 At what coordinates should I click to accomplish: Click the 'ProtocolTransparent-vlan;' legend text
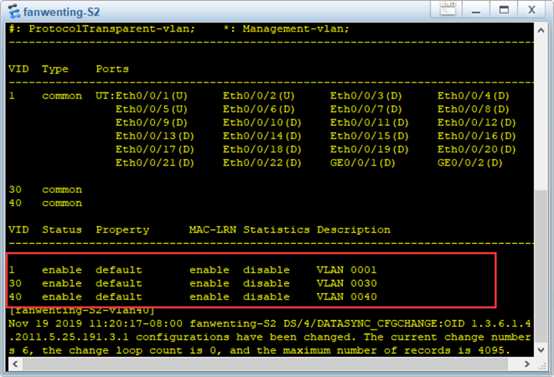point(112,29)
